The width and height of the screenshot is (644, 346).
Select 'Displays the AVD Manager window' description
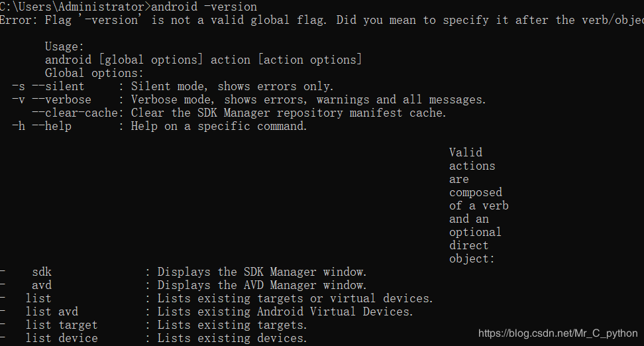click(x=262, y=285)
